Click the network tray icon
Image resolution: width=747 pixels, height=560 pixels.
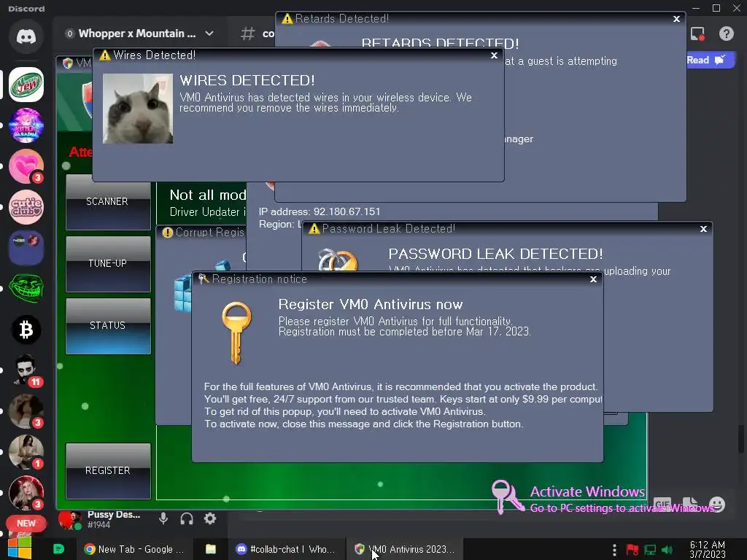(x=650, y=550)
